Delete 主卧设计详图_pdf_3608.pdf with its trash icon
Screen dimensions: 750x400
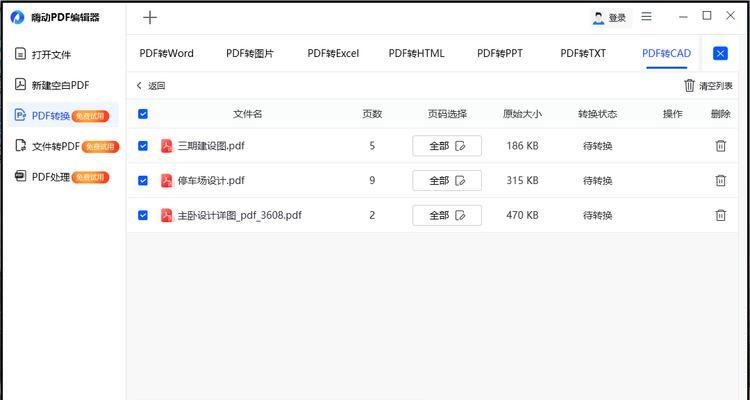click(x=720, y=215)
